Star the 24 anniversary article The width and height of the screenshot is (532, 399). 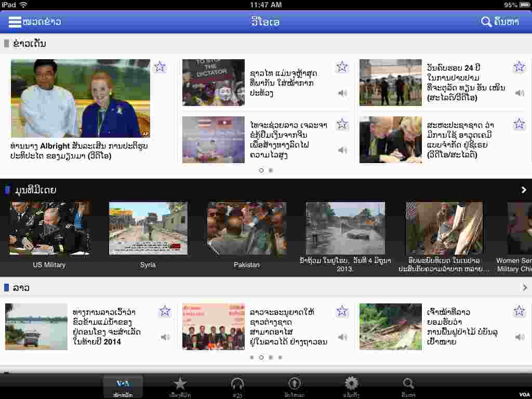coord(519,67)
